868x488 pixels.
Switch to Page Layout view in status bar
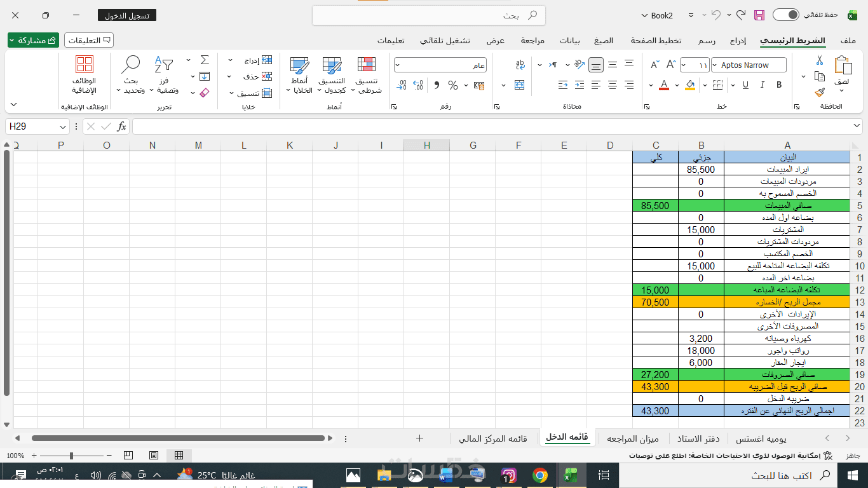pos(153,456)
